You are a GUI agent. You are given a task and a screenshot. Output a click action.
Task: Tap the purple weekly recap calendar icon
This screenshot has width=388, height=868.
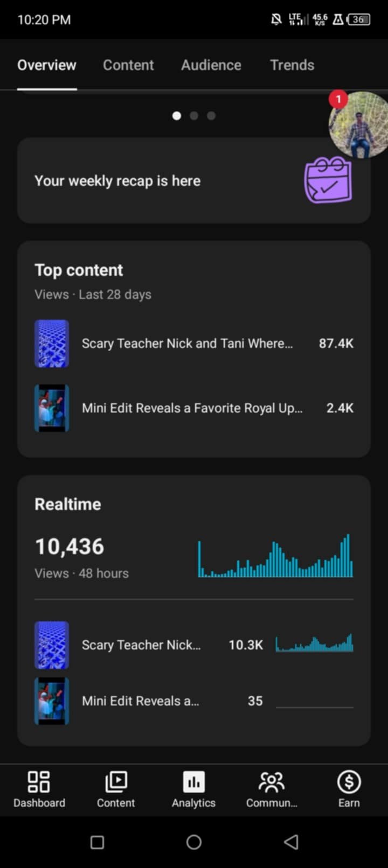pyautogui.click(x=328, y=180)
